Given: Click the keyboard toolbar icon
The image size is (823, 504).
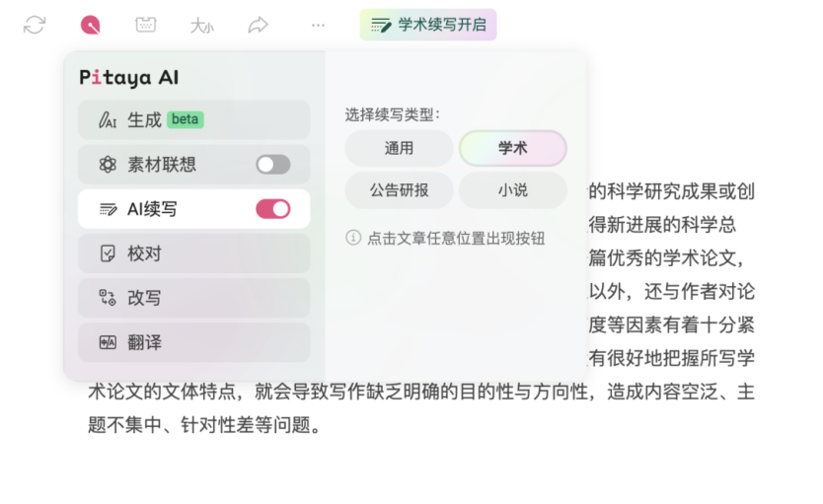Looking at the screenshot, I should click(145, 24).
